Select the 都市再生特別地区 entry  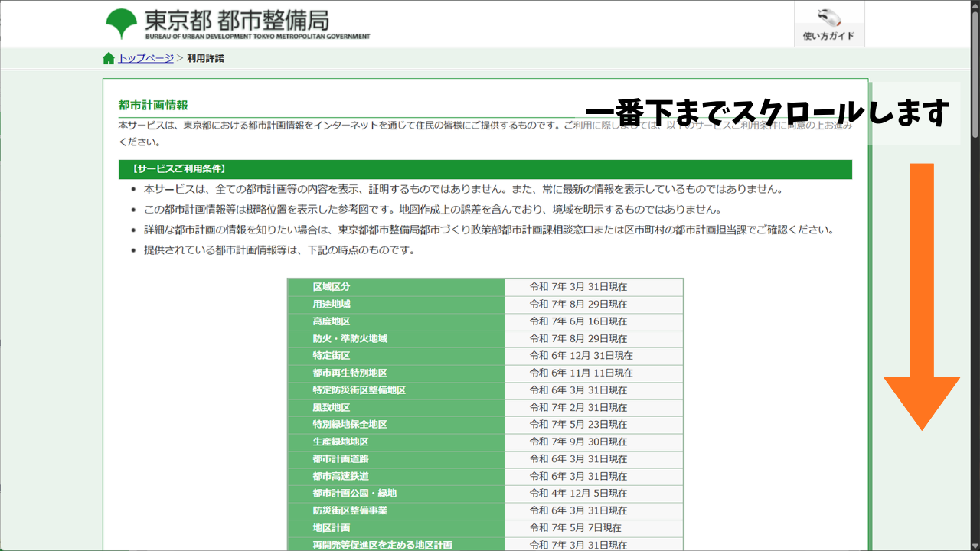(345, 373)
